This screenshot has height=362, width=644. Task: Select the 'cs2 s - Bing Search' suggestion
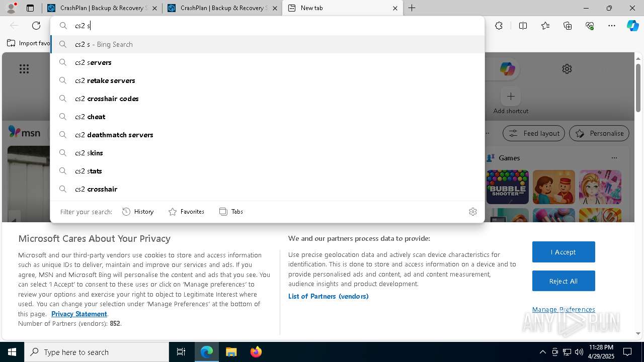coord(267,44)
